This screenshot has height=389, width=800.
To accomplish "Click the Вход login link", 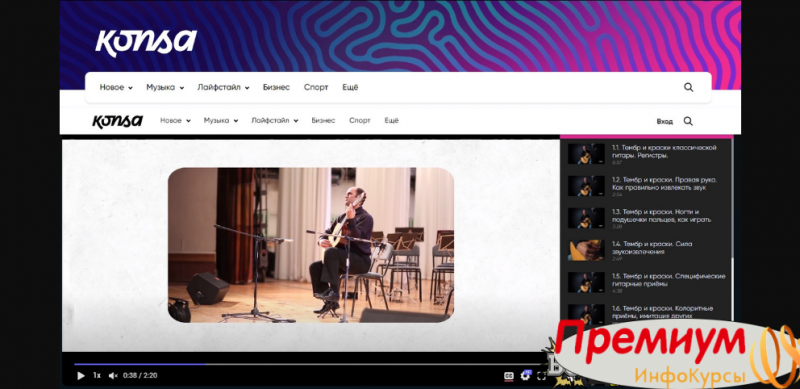I will (664, 121).
